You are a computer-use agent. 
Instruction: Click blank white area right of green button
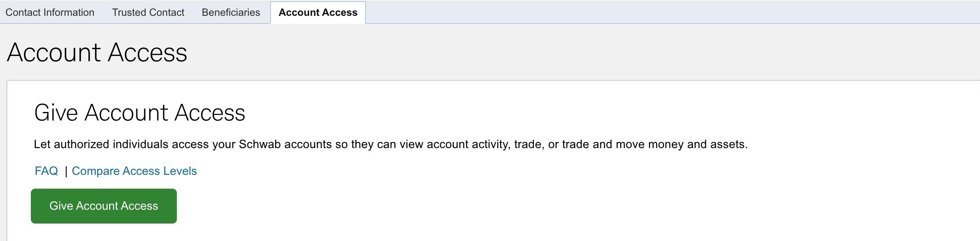(x=487, y=206)
